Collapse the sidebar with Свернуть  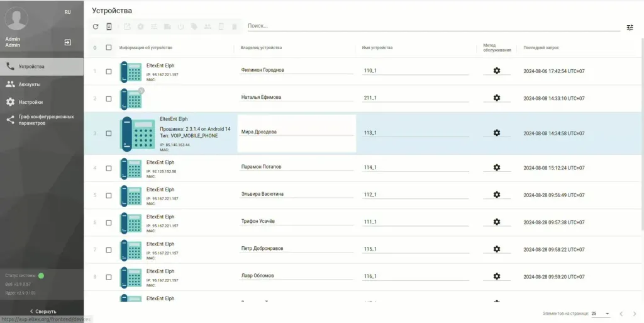[x=42, y=311]
